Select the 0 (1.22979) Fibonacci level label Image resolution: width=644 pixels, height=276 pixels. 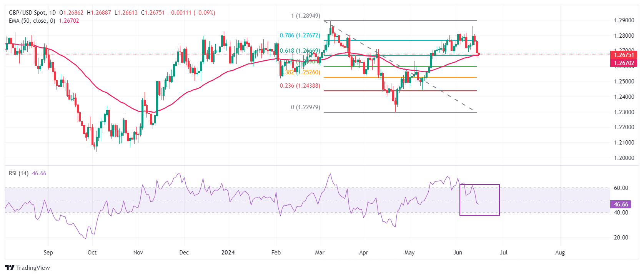305,107
